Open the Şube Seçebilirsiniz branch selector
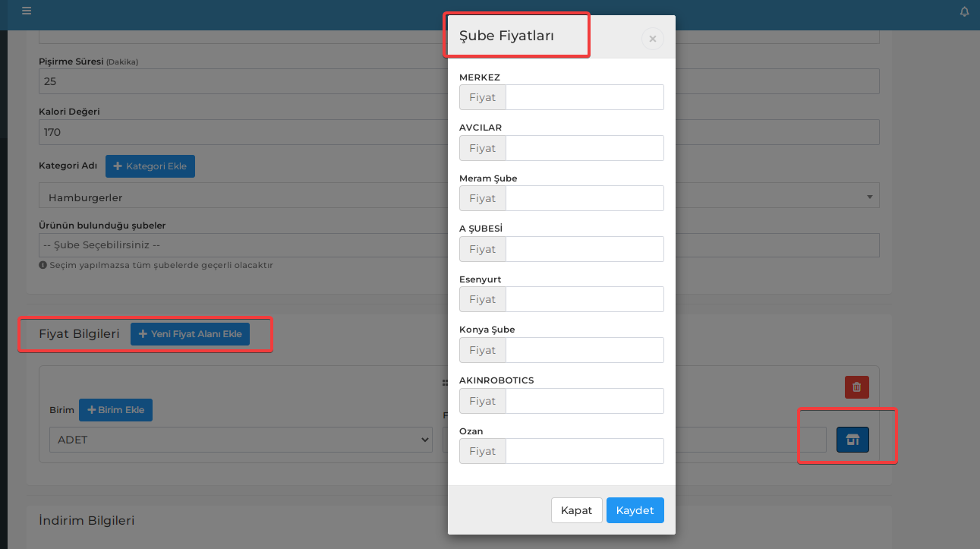The image size is (980, 549). point(459,245)
